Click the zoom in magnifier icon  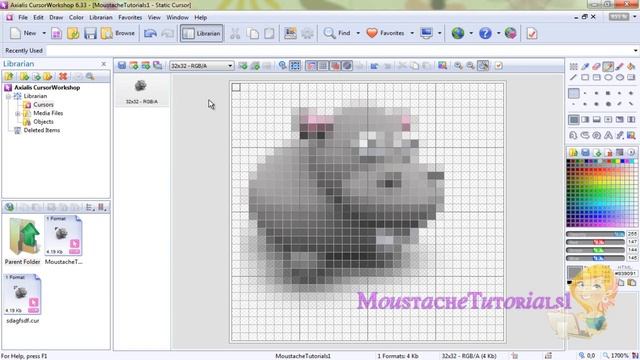click(458, 66)
